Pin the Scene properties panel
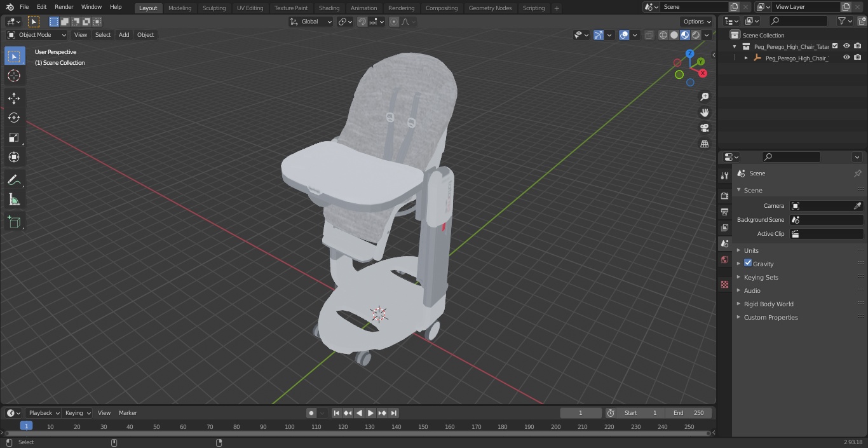This screenshot has height=448, width=868. pos(857,173)
